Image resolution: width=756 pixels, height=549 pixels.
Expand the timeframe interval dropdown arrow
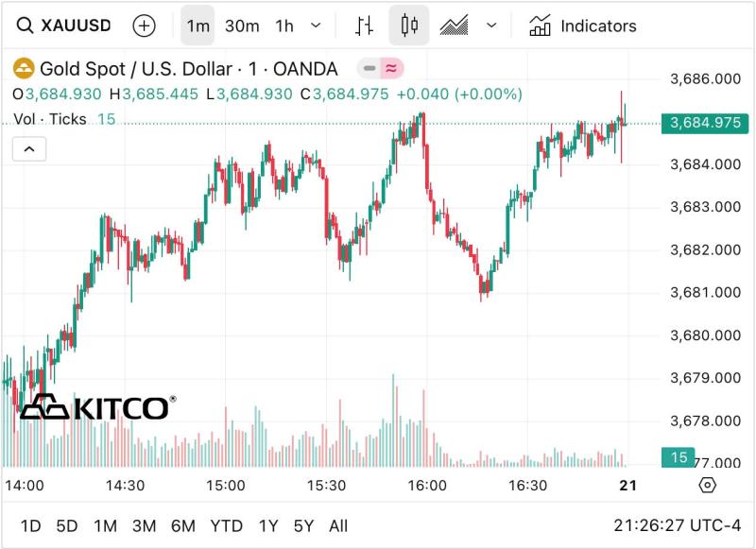click(316, 26)
